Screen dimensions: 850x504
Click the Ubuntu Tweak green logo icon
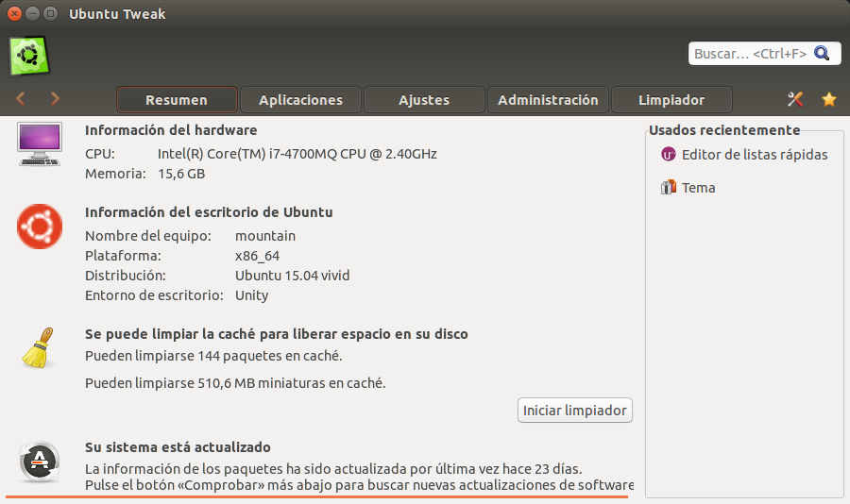[29, 56]
